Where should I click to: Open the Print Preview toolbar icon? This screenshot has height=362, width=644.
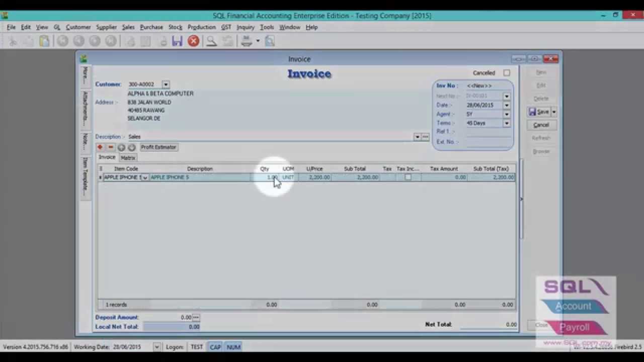[x=270, y=41]
